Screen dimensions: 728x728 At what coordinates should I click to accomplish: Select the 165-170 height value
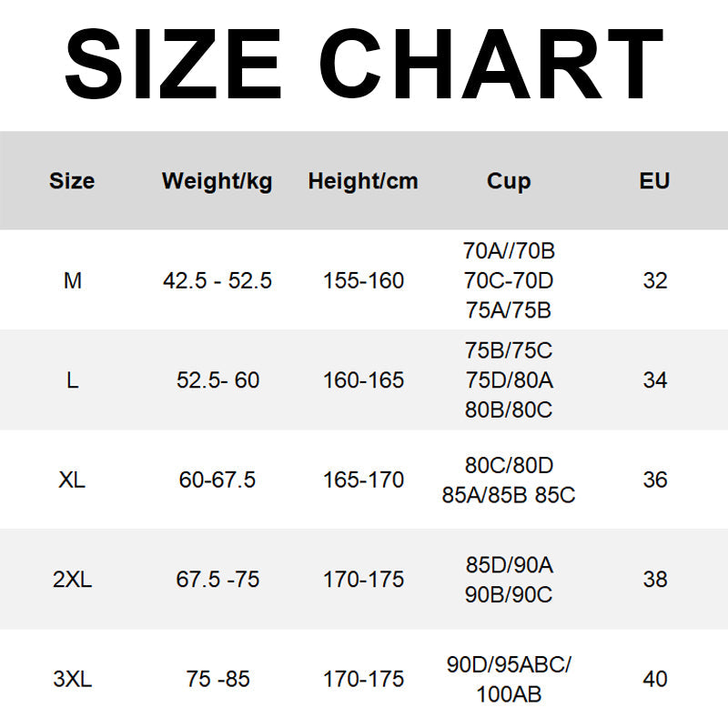363,480
